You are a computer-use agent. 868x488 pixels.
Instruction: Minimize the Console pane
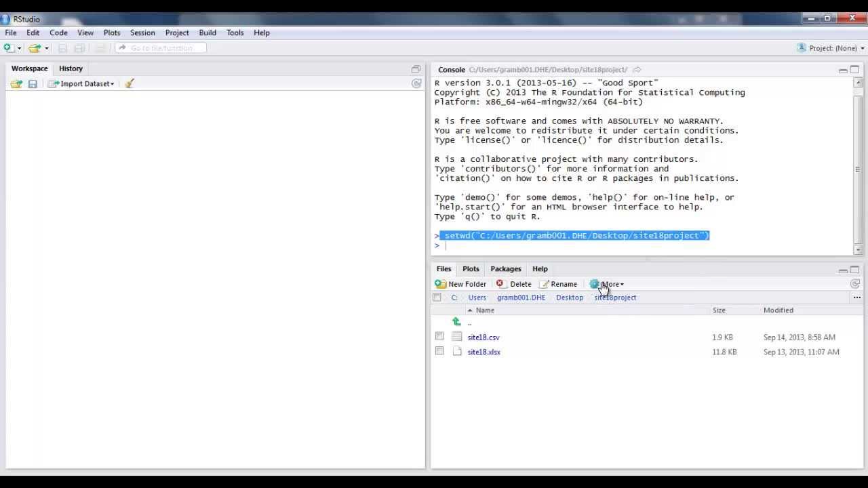tap(843, 70)
